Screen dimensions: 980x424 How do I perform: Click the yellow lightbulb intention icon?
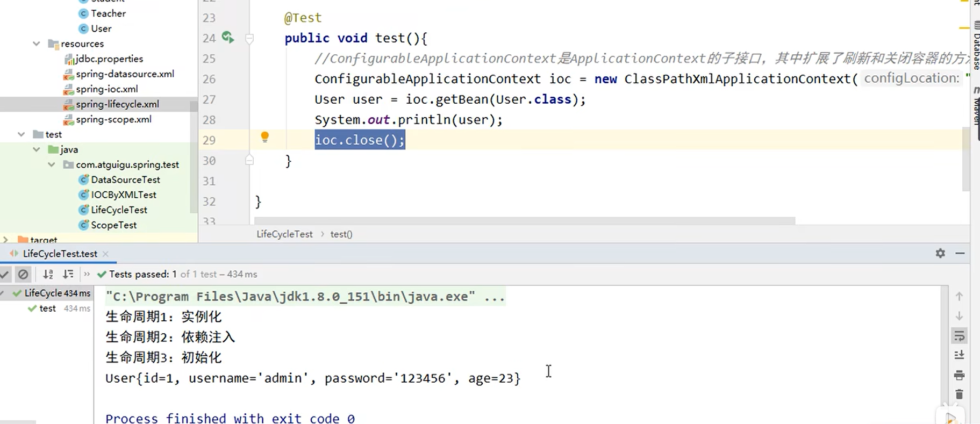click(x=264, y=137)
